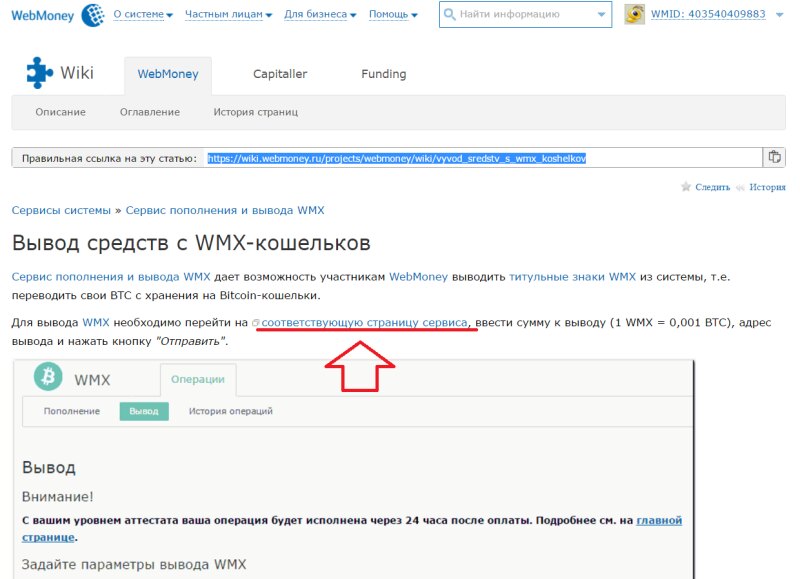Click the article permalink URL field

point(480,158)
